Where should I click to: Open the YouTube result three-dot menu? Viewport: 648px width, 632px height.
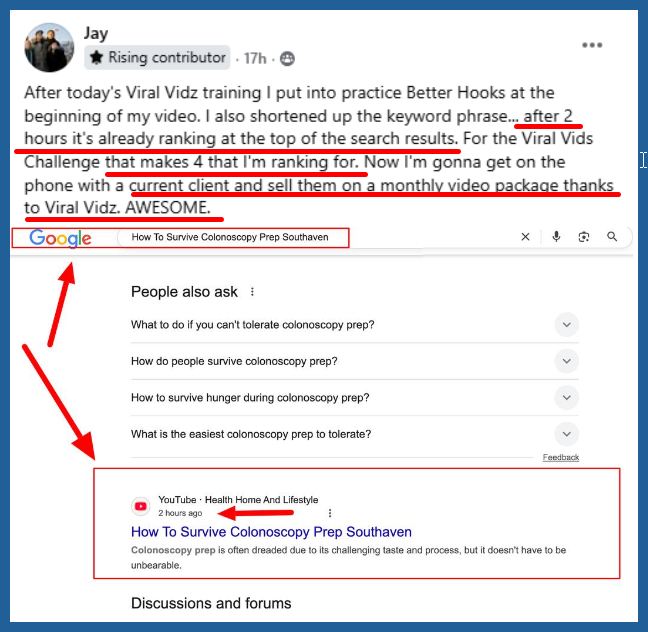tap(329, 513)
